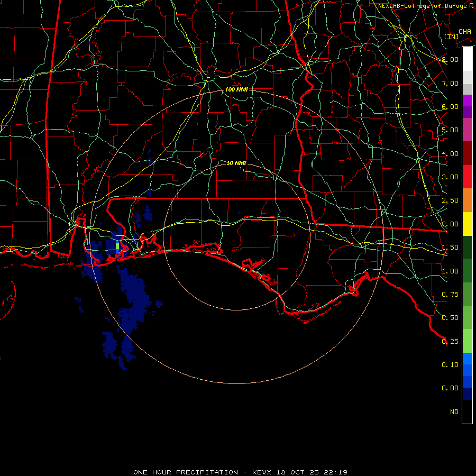Click the 0.50 legend value

[450, 318]
